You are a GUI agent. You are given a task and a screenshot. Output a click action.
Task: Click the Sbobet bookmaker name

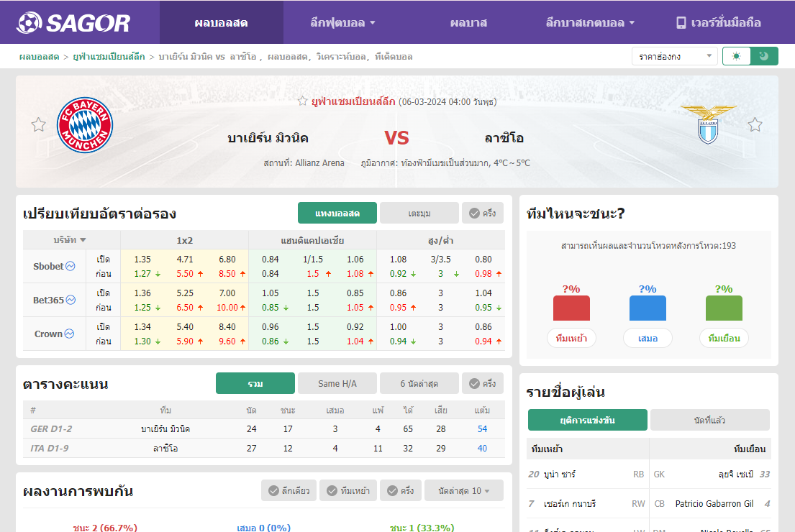[48, 266]
